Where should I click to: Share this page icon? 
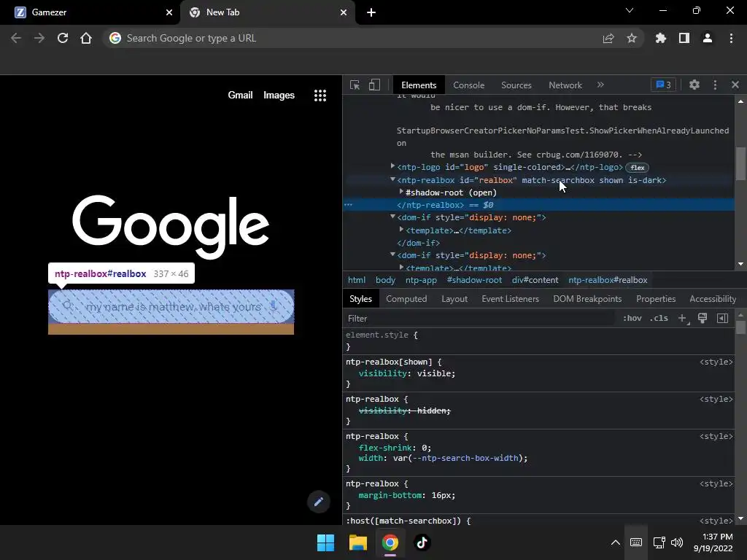[x=608, y=38]
